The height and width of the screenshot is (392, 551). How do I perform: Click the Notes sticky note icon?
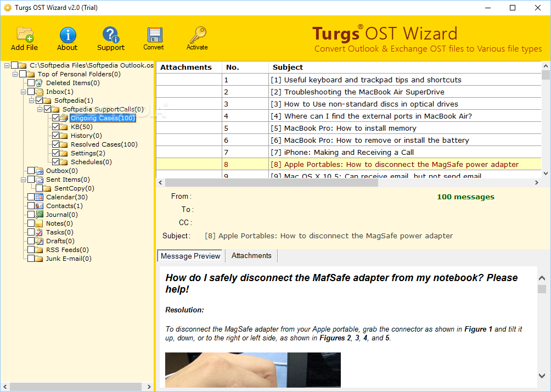pos(40,223)
